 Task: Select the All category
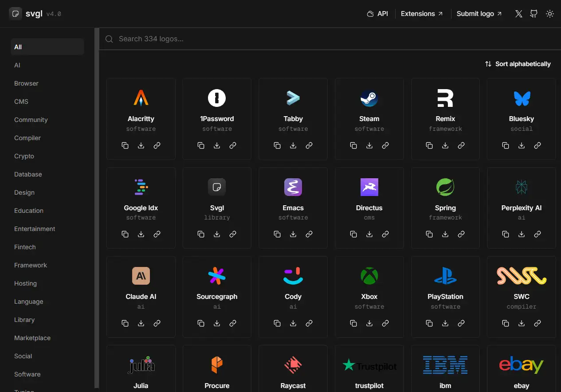click(x=47, y=47)
